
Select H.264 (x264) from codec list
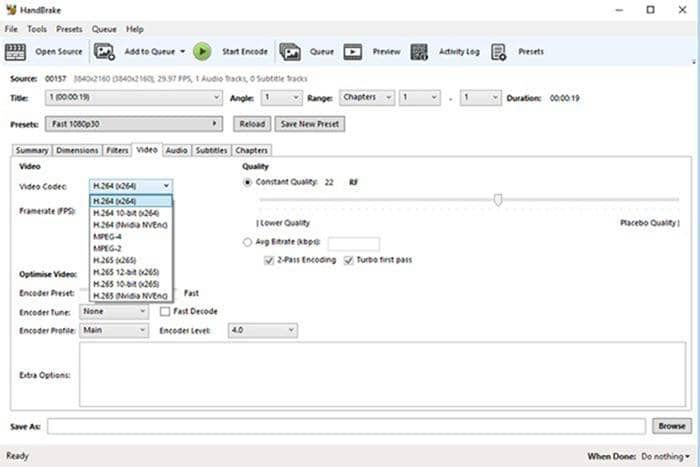[x=131, y=201]
